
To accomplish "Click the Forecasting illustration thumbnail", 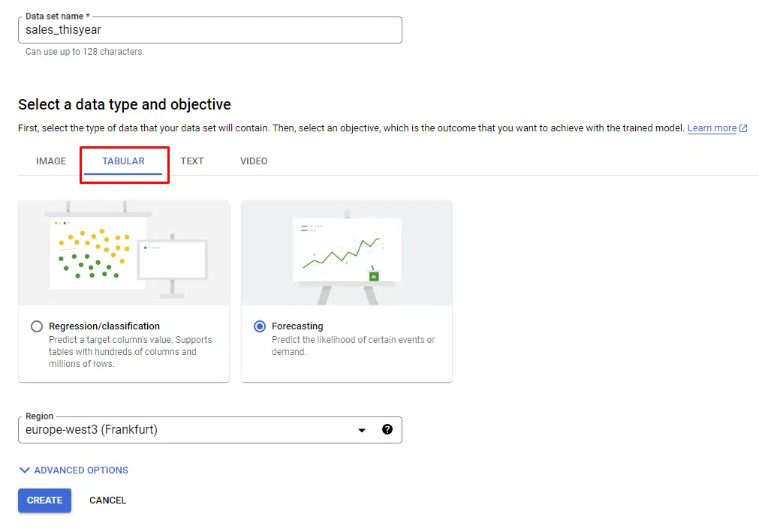I will pyautogui.click(x=346, y=252).
